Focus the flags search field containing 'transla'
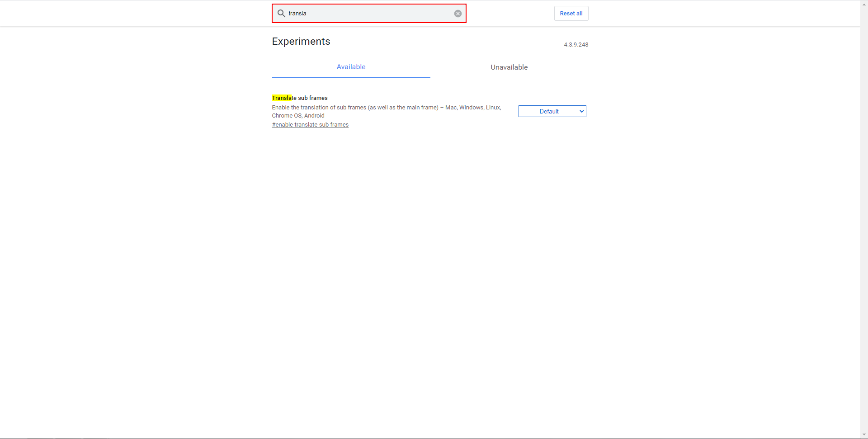 tap(369, 14)
